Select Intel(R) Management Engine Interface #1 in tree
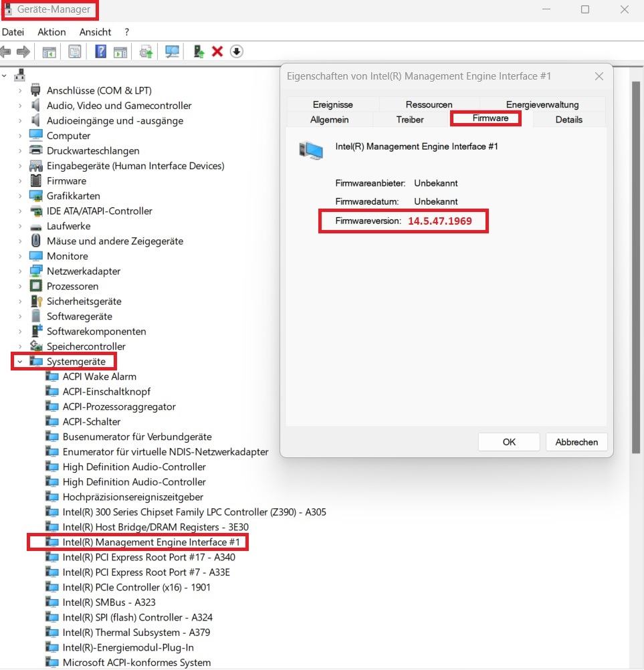Viewport: 644px width, 670px height. click(151, 542)
